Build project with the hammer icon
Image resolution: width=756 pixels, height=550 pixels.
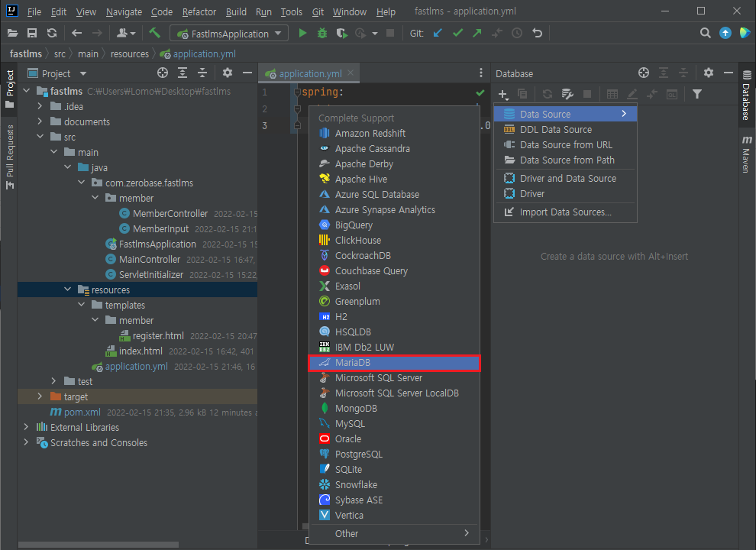pyautogui.click(x=154, y=34)
